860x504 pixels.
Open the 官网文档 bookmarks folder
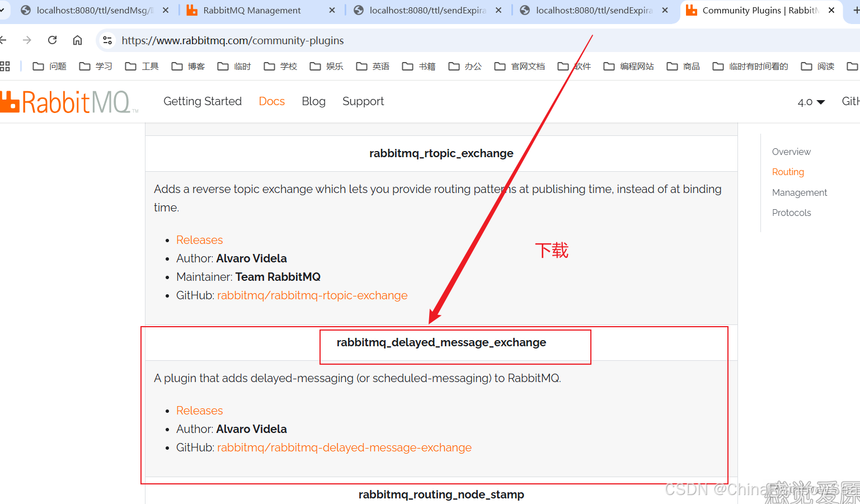[520, 66]
